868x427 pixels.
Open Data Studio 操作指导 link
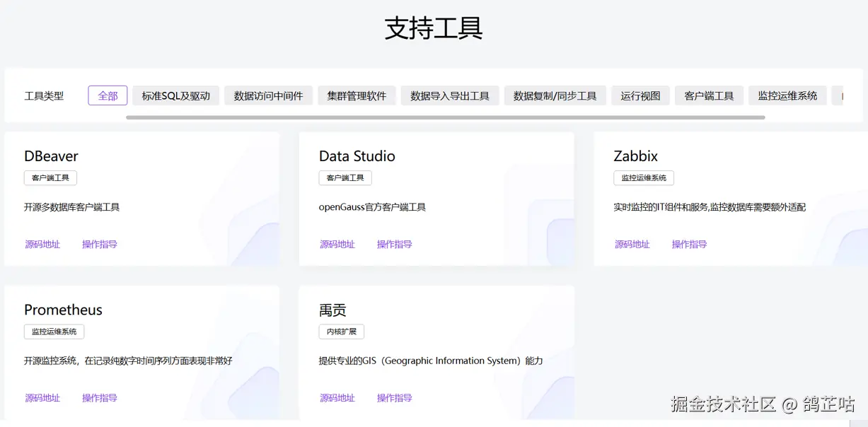(x=395, y=245)
